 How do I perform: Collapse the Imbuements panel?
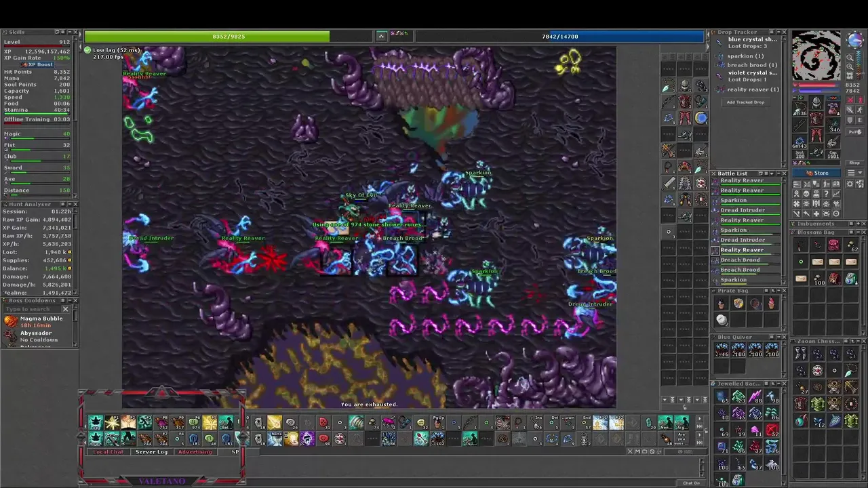858,224
